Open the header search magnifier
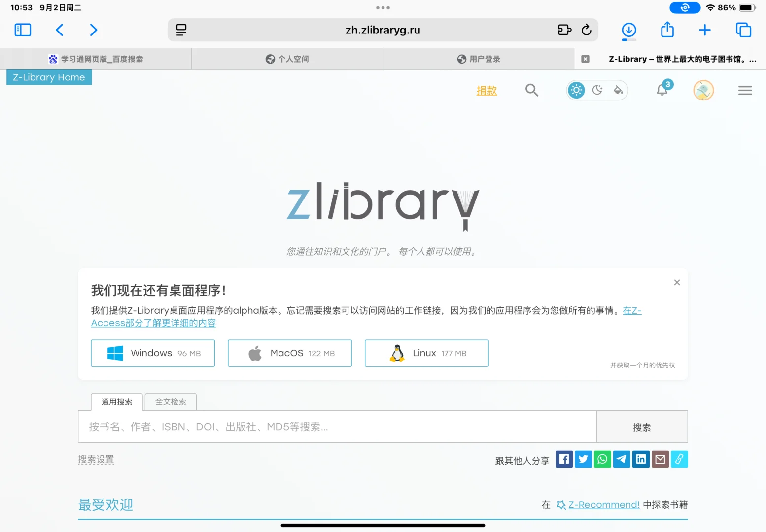The width and height of the screenshot is (766, 532). [x=531, y=90]
